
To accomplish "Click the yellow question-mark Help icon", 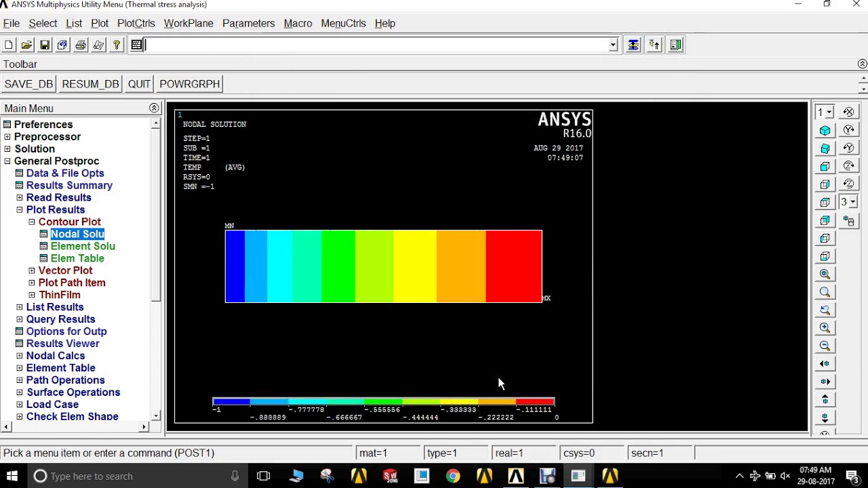I will [x=117, y=45].
